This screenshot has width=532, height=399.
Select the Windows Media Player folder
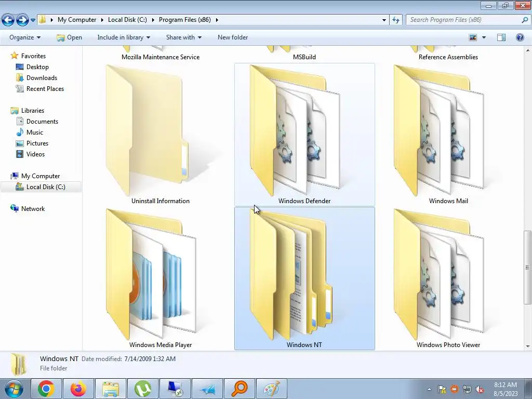(x=161, y=278)
